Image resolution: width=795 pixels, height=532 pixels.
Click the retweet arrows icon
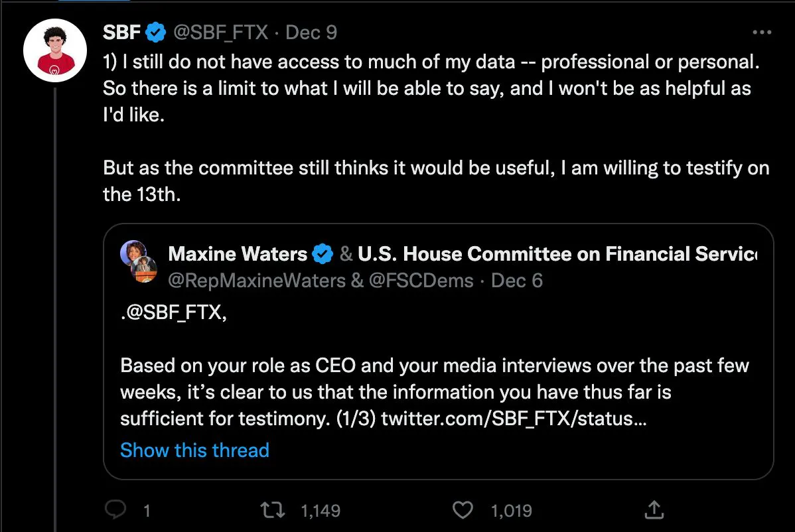(273, 510)
